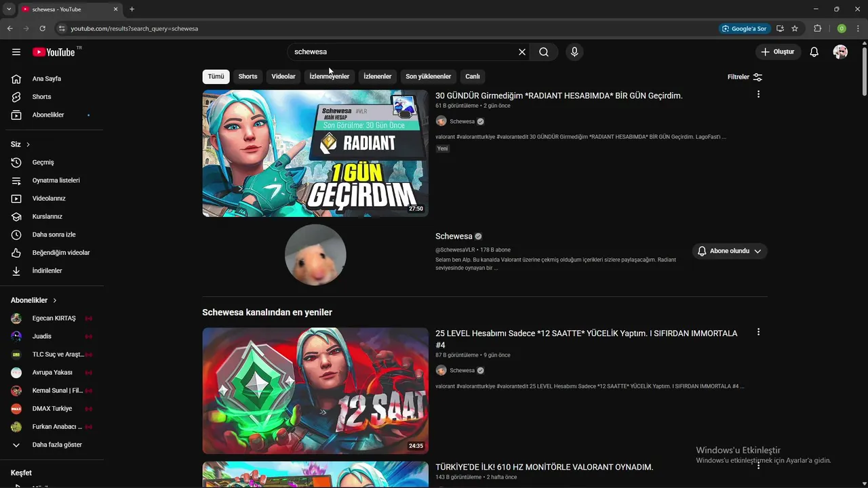This screenshot has width=868, height=488.
Task: Reload the page in browser
Action: click(x=42, y=28)
